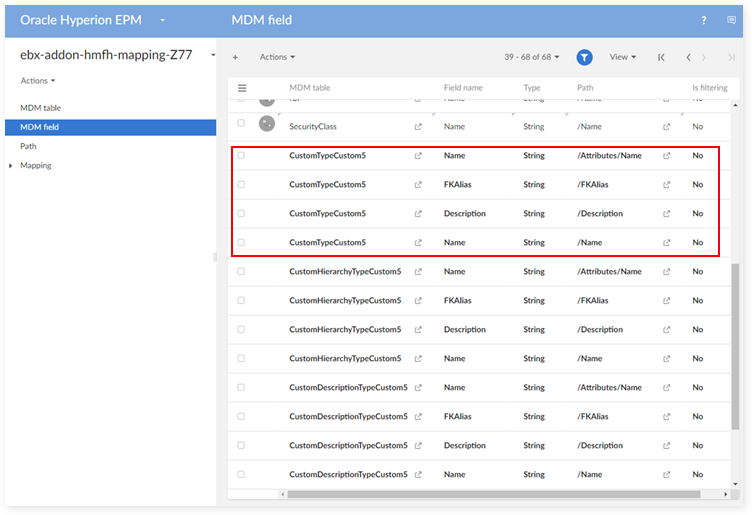752x515 pixels.
Task: Open path link icon for CustomTypeCustom5 /Attributes/Name
Action: (667, 156)
